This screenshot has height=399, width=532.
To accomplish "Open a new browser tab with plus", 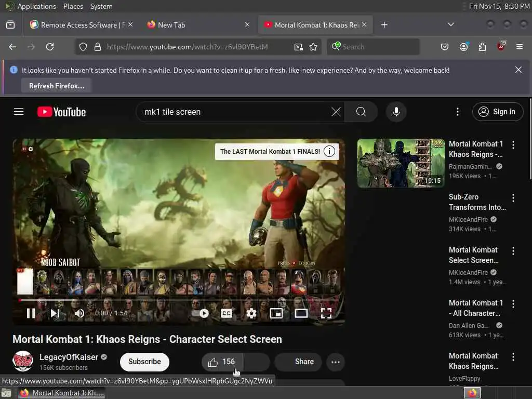I will [384, 25].
